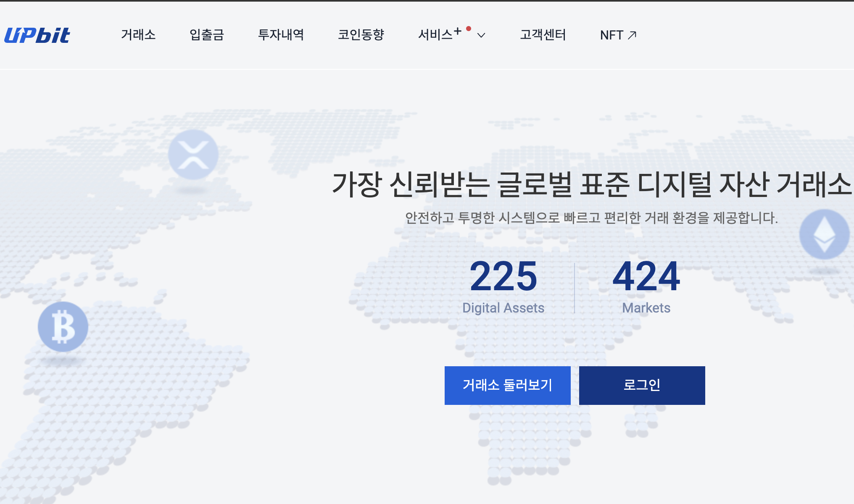Click the Upbit logo
The image size is (854, 504).
[37, 36]
